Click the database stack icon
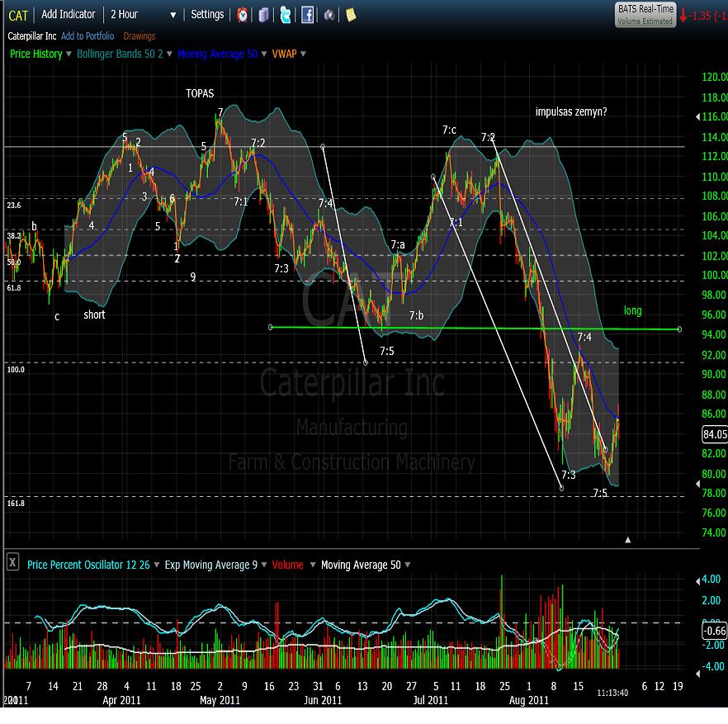The height and width of the screenshot is (724, 728). click(x=264, y=15)
